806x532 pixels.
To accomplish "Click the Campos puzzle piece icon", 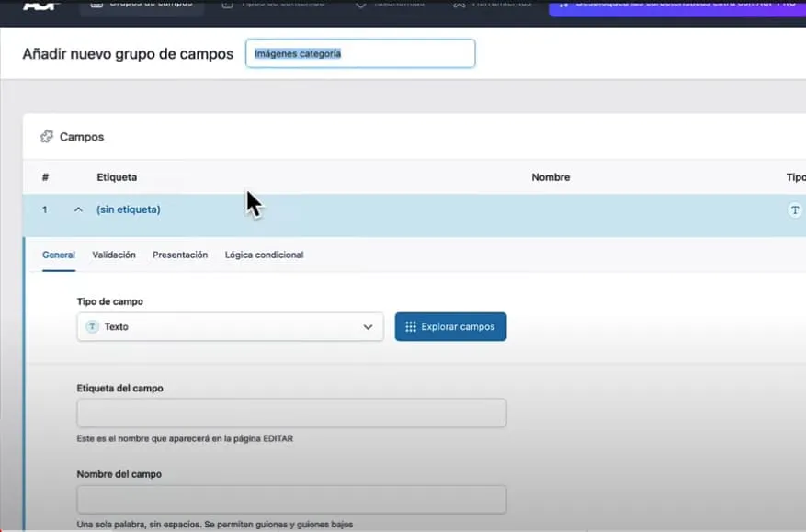I will click(46, 137).
